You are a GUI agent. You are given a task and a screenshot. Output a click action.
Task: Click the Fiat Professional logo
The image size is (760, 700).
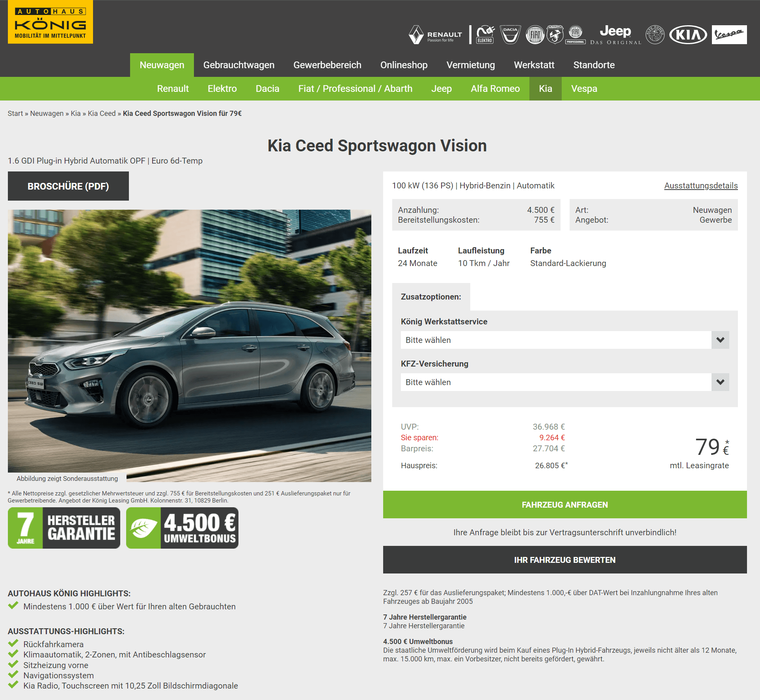point(576,35)
